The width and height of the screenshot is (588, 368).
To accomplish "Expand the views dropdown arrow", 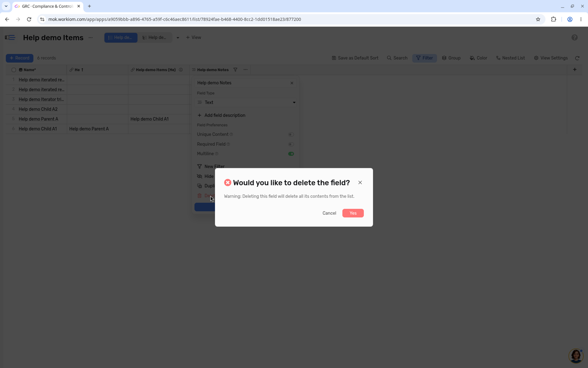I will pyautogui.click(x=178, y=38).
